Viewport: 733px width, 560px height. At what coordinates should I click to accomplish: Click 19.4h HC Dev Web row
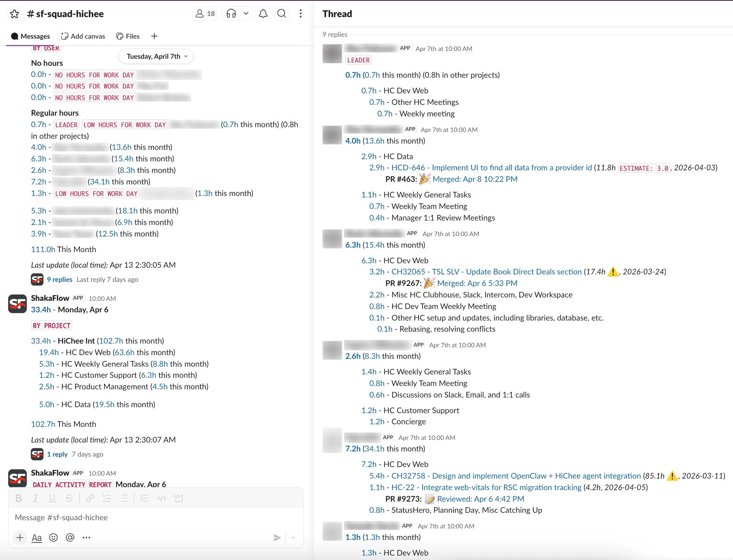pos(107,353)
